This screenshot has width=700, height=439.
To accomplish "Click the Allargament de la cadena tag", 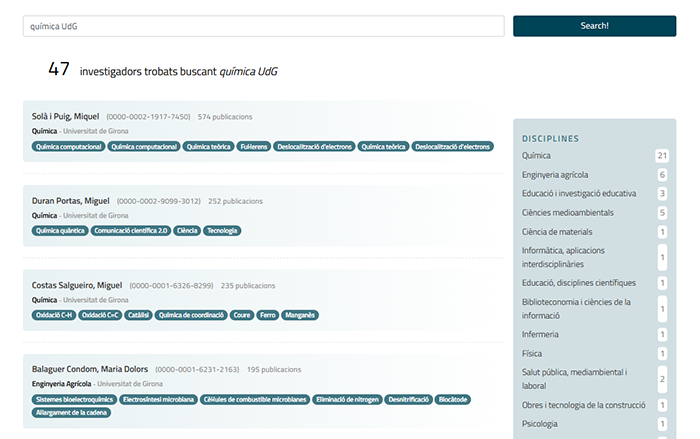I will click(x=70, y=412).
